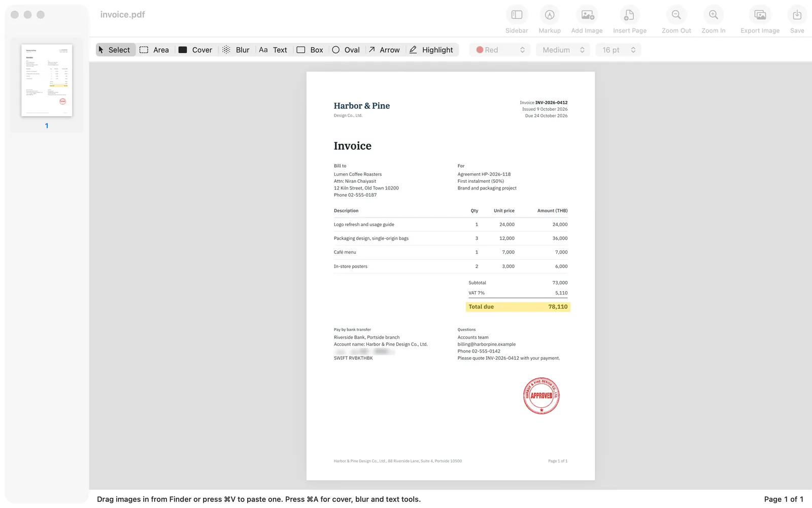
Task: Click the Logo refresh and usage guide row
Action: tap(451, 225)
